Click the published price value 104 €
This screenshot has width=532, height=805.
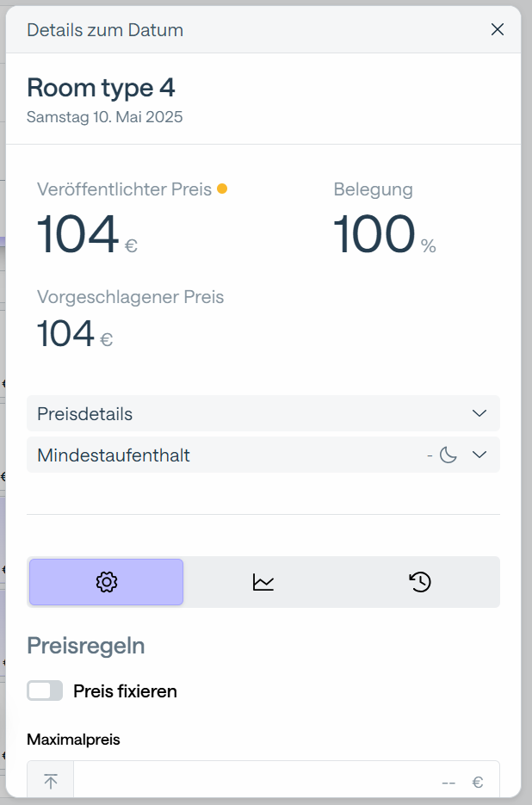point(87,234)
